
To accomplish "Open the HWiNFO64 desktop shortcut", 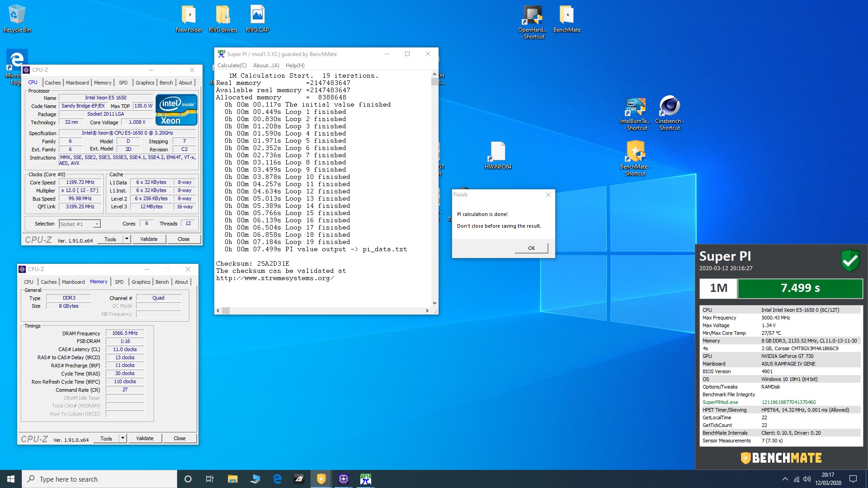I will tap(498, 155).
